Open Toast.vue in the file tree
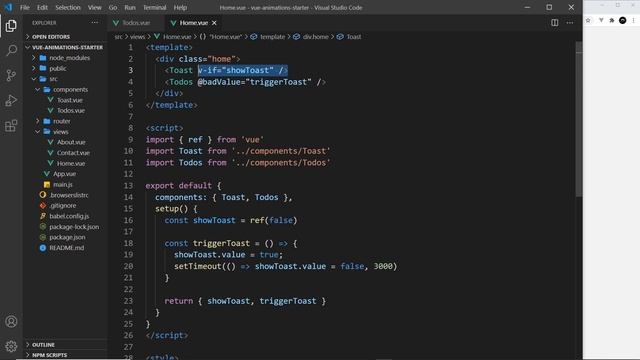The height and width of the screenshot is (360, 640). click(69, 100)
